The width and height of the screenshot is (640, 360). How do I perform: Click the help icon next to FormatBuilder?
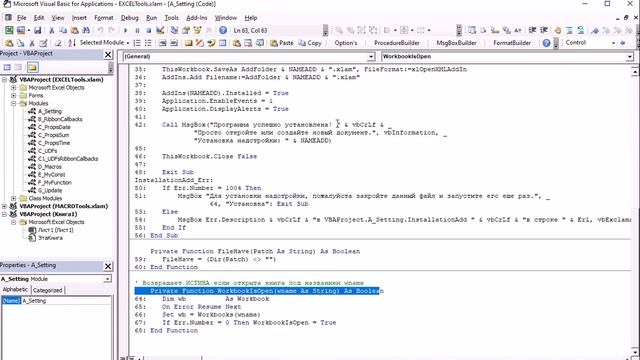546,43
